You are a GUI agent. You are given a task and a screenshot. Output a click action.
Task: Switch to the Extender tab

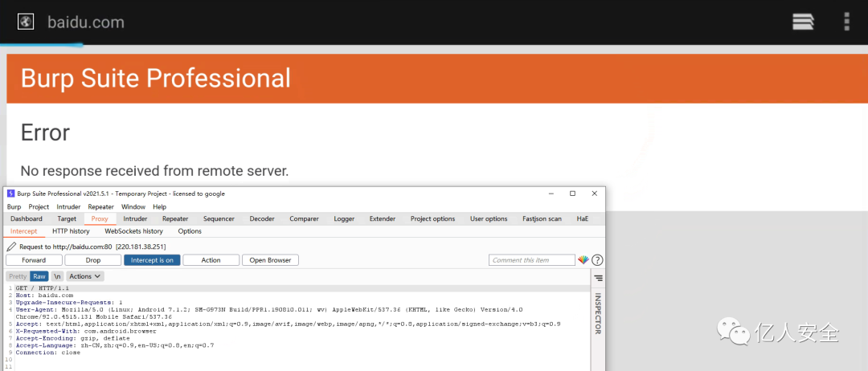pos(383,219)
